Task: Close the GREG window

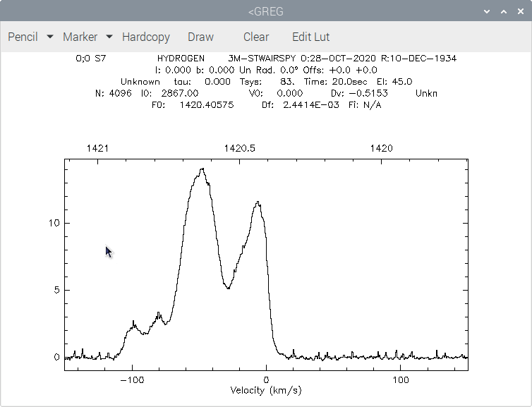Action: 521,11
